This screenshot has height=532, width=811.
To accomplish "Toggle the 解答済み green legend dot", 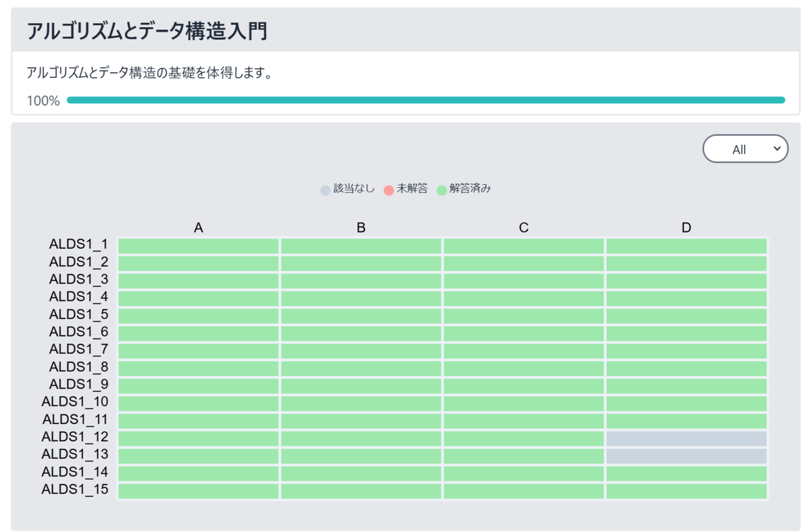I will (442, 190).
